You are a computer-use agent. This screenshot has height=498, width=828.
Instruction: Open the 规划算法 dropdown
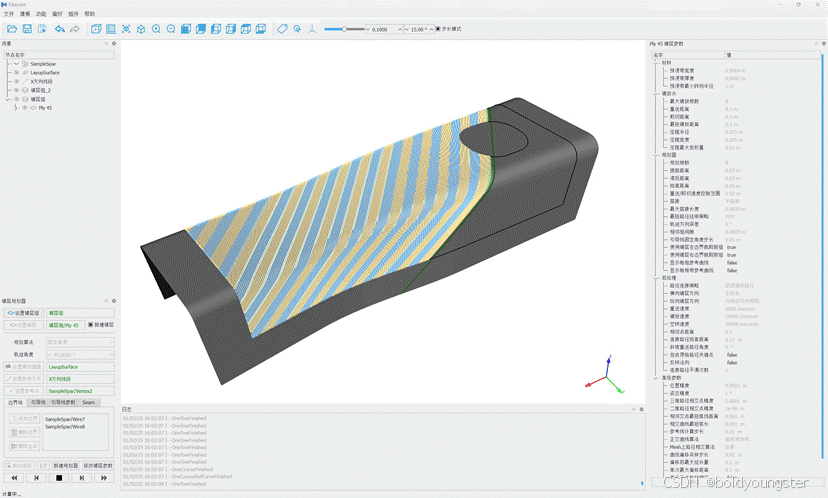click(80, 342)
